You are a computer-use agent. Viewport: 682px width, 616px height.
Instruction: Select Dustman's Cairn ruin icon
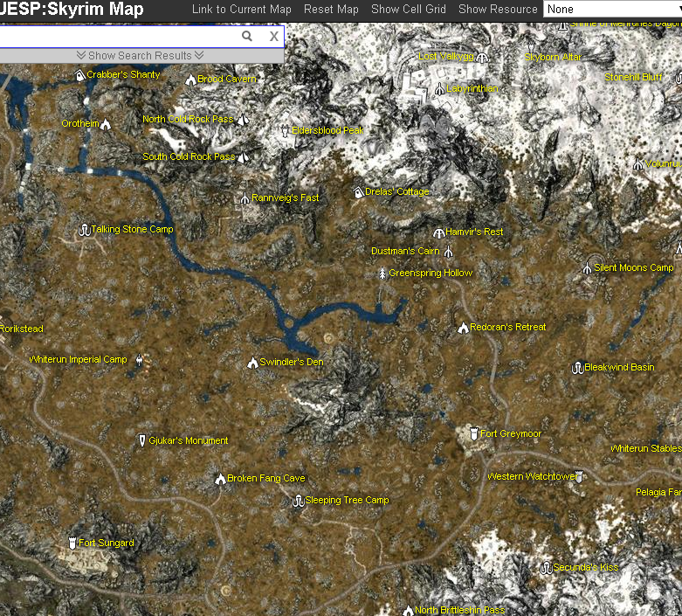(x=449, y=252)
